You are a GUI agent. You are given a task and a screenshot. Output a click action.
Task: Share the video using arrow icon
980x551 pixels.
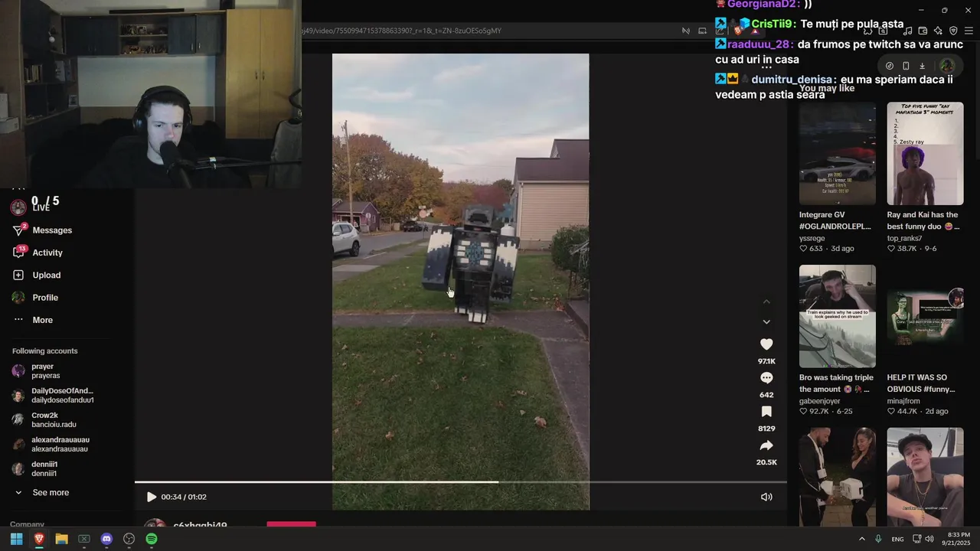[766, 445]
